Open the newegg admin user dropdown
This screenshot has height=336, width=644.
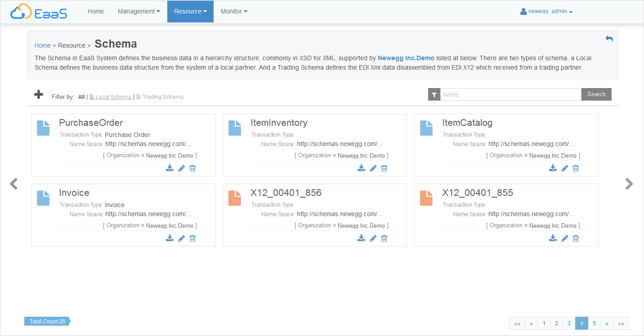[x=546, y=12]
